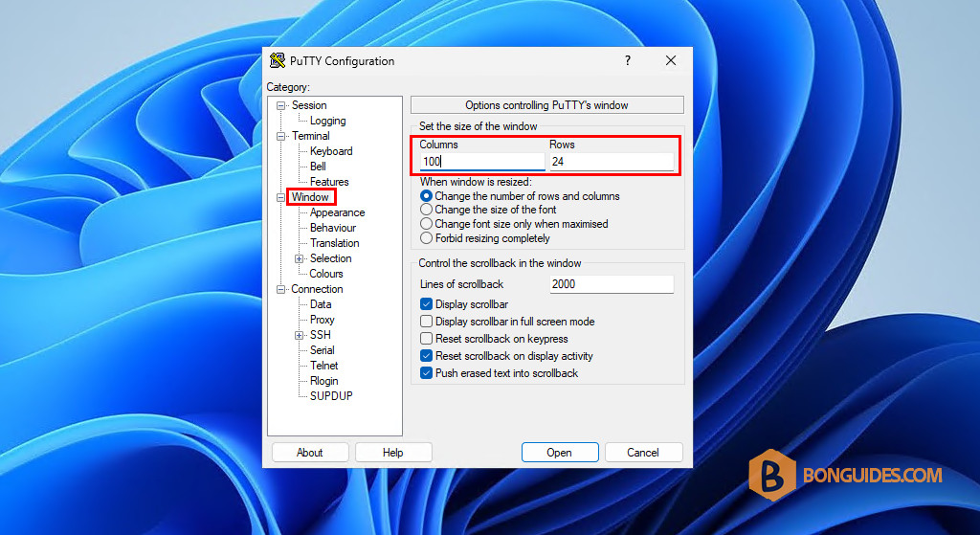Select Serial in category tree
The height and width of the screenshot is (535, 980).
pyautogui.click(x=322, y=350)
